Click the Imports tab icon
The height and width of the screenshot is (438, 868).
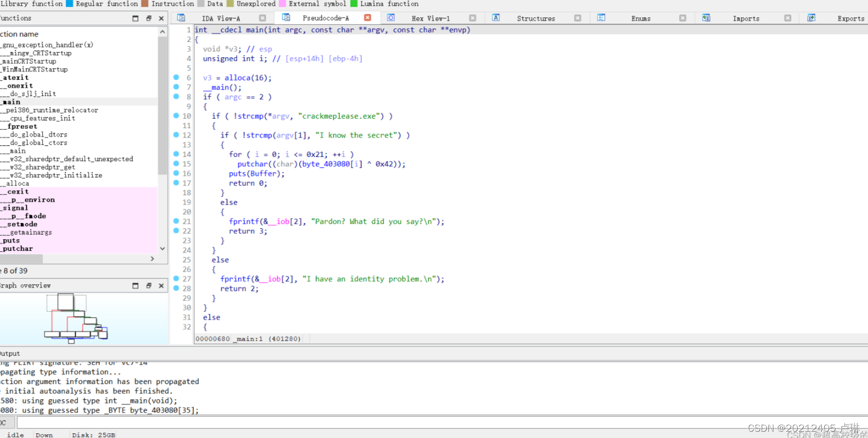[x=706, y=18]
